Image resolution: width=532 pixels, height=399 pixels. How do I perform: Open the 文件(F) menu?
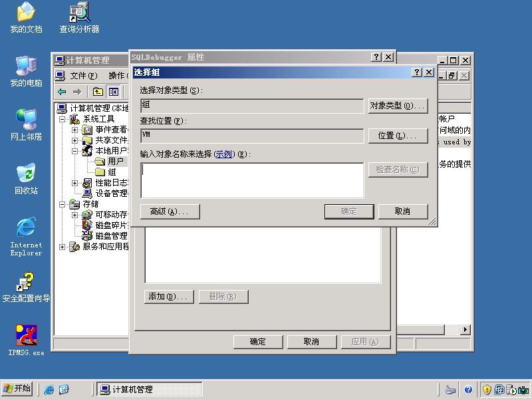click(x=84, y=75)
